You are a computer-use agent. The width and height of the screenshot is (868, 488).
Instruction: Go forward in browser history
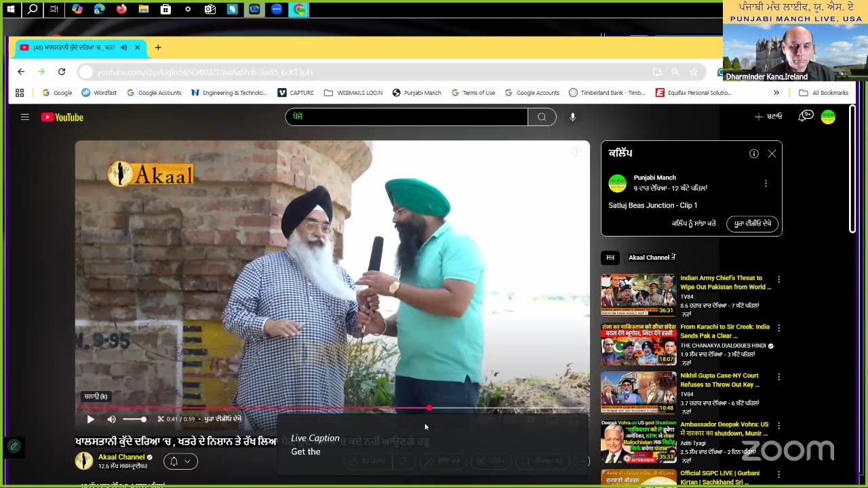[41, 72]
